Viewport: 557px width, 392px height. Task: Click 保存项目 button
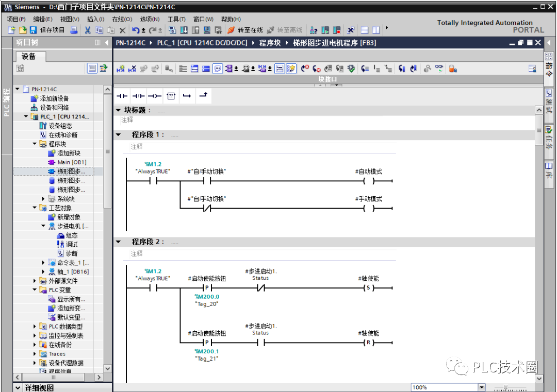[x=52, y=30]
